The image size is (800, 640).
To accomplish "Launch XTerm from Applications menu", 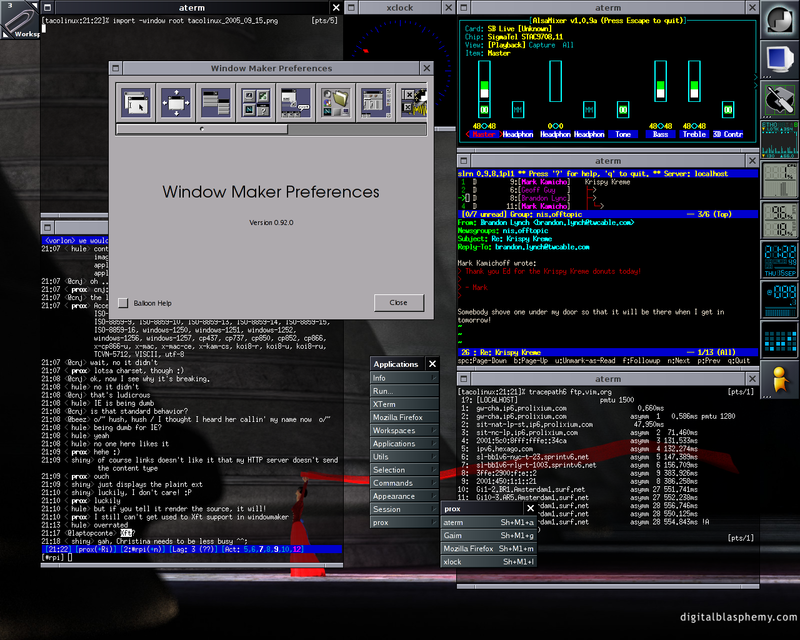I will click(404, 404).
